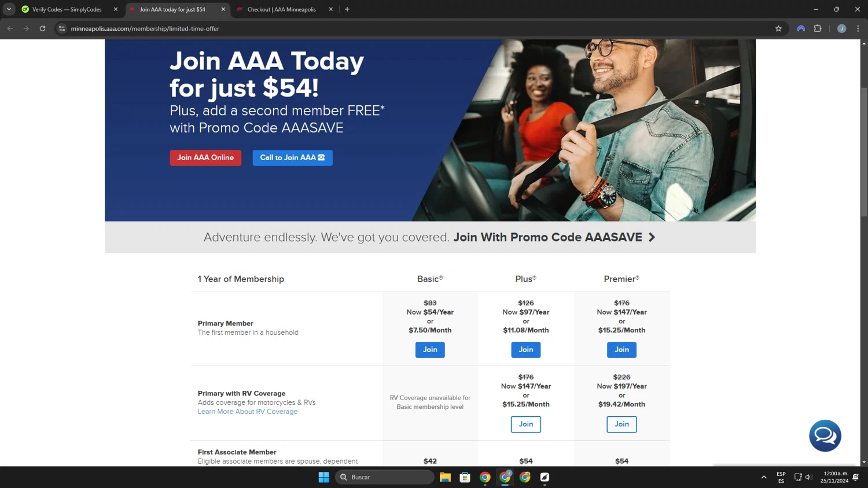Click the extension icon beside bookmark star

(x=801, y=28)
